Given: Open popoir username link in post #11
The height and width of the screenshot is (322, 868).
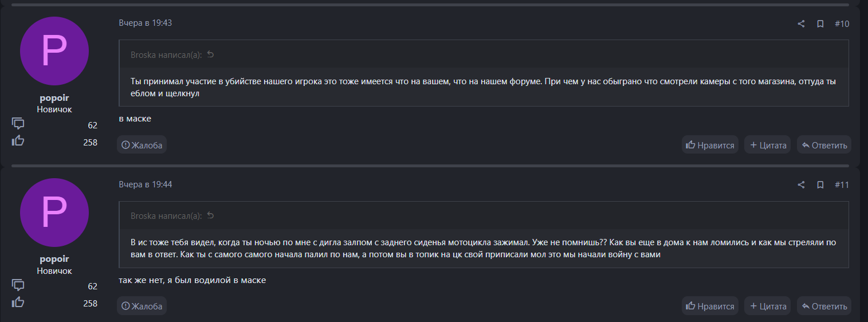Looking at the screenshot, I should [54, 259].
